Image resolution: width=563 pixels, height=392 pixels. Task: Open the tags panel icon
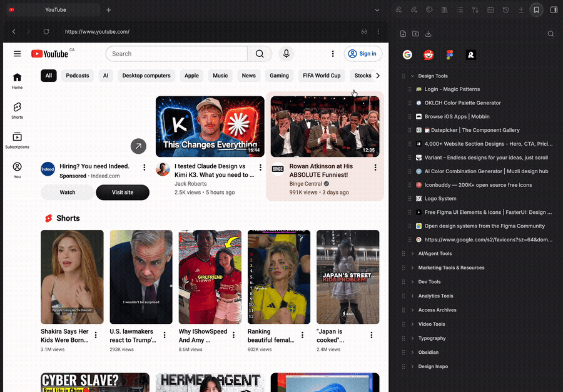tap(429, 10)
